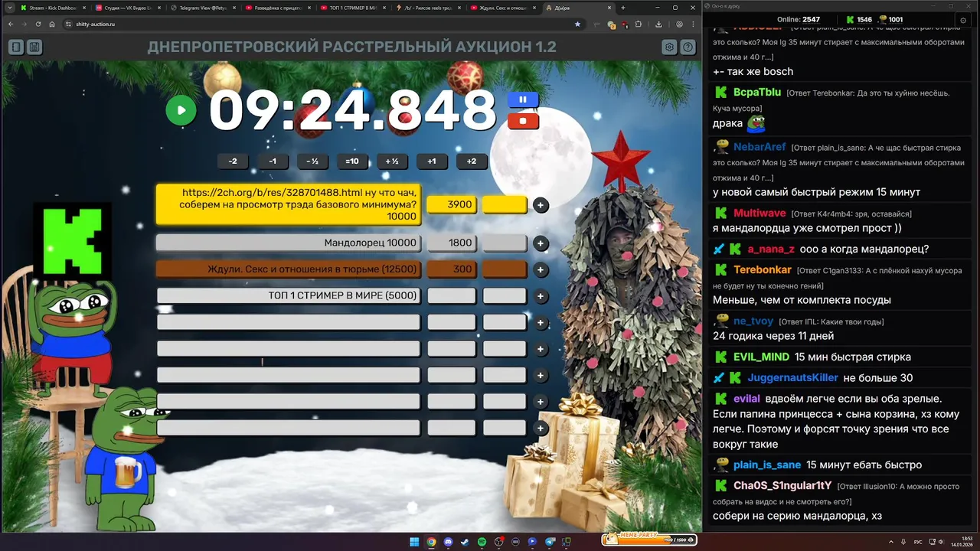Click yellow add-amount field beside 3900
This screenshot has height=551, width=980.
coord(505,204)
